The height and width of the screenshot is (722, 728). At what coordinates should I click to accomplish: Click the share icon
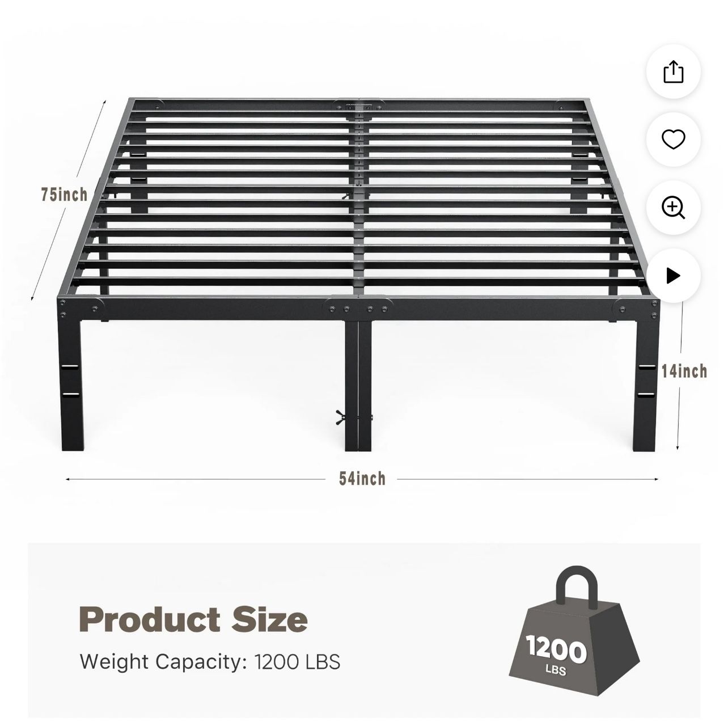pyautogui.click(x=673, y=72)
